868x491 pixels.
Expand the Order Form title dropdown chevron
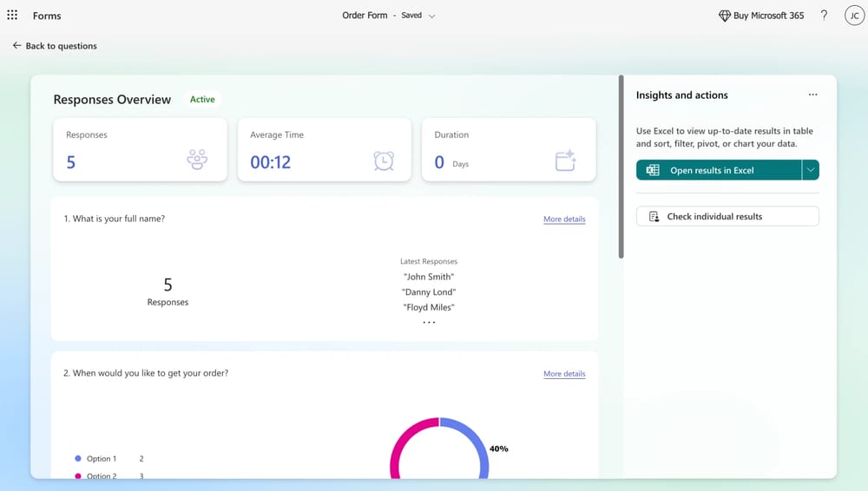tap(432, 16)
